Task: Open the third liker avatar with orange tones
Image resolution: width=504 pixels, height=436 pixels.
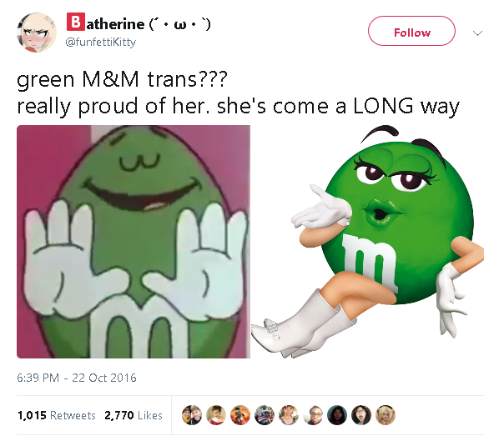Action: tap(240, 415)
